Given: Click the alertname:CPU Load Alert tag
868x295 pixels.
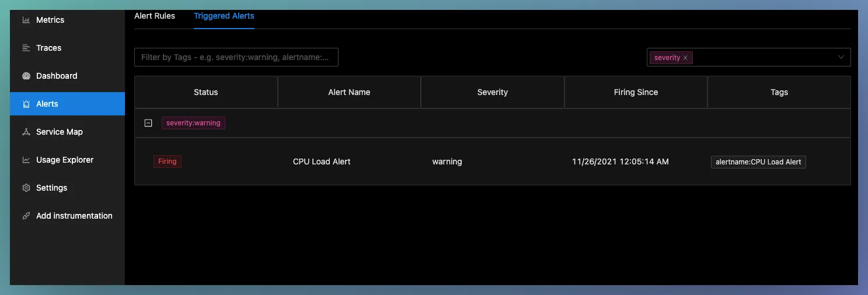Looking at the screenshot, I should point(758,161).
